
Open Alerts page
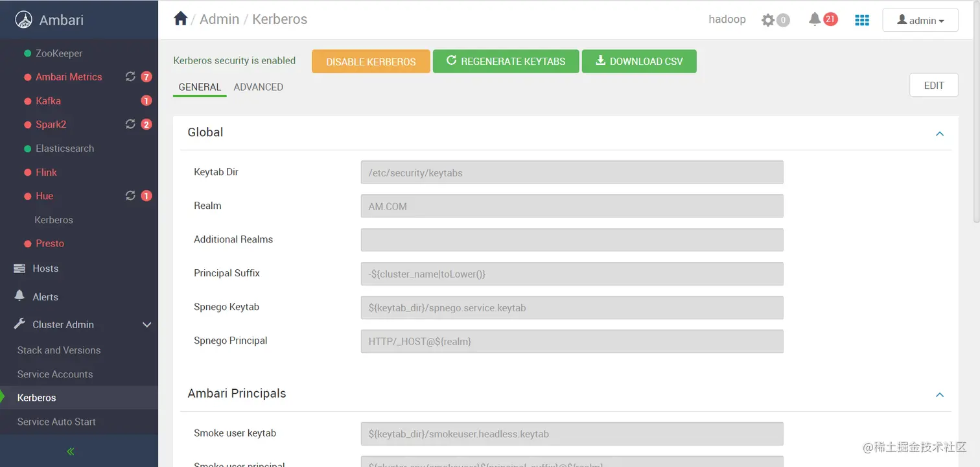point(45,296)
